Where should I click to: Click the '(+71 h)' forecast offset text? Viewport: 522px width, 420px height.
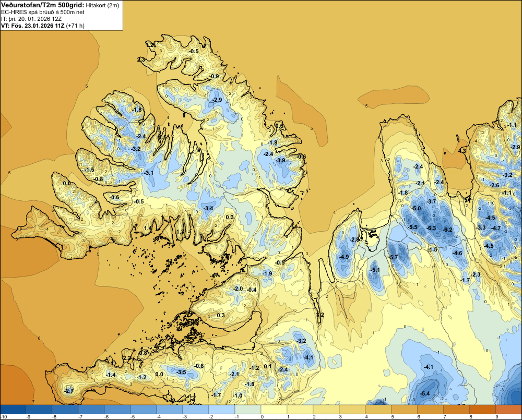(76, 26)
